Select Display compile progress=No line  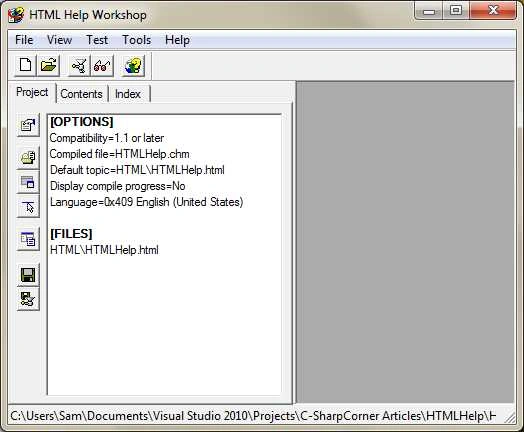[x=118, y=186]
